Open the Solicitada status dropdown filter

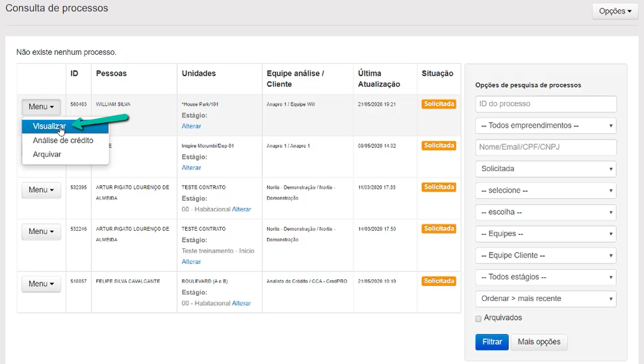tap(545, 169)
